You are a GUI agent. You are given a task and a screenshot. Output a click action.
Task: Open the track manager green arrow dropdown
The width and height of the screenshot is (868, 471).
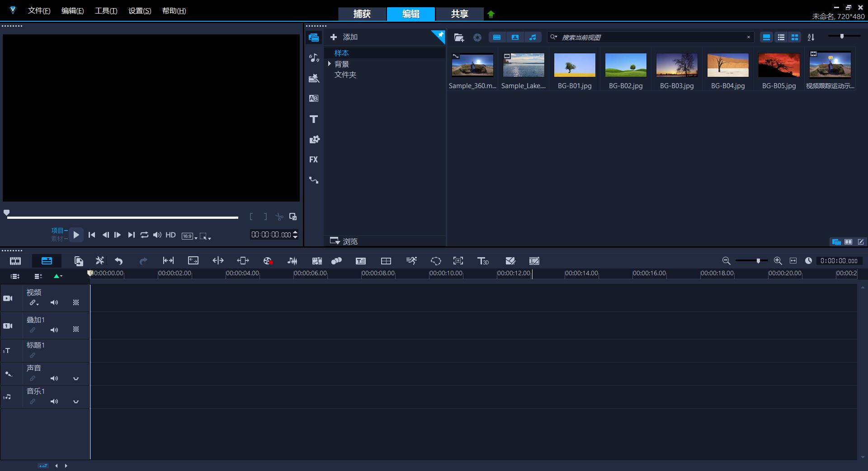click(58, 276)
